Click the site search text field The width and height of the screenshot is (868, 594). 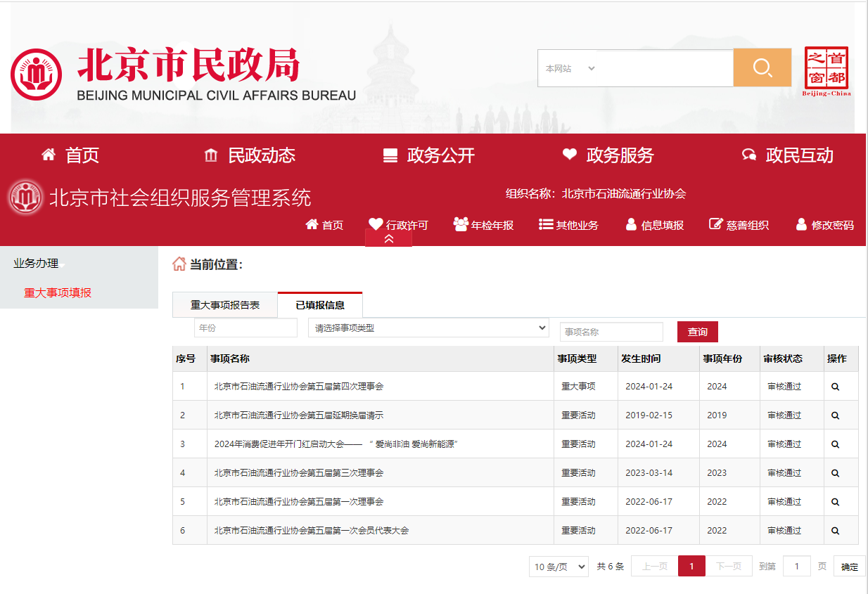pos(666,68)
